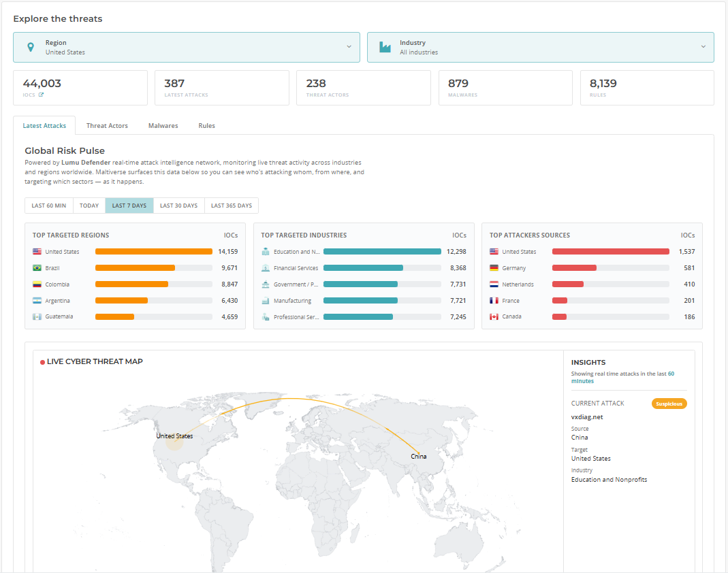
Task: Open the Threat Actors tab
Action: click(107, 126)
